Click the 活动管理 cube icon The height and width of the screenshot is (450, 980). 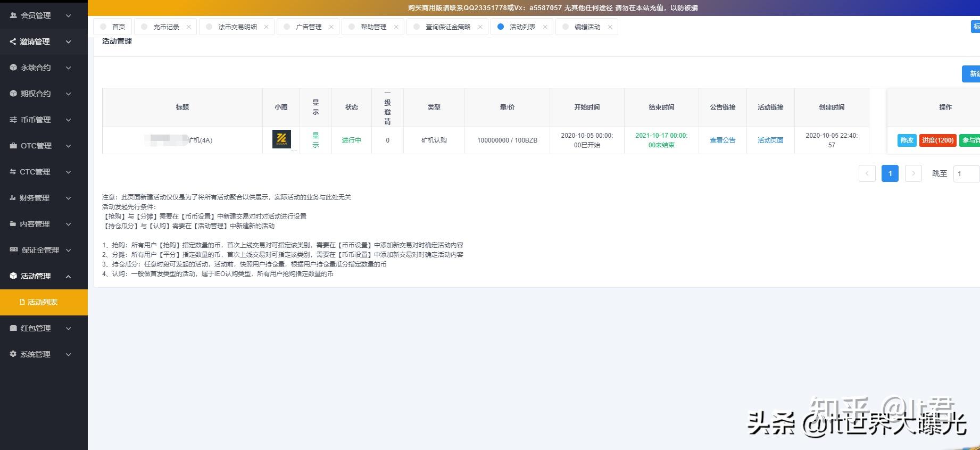tap(13, 276)
